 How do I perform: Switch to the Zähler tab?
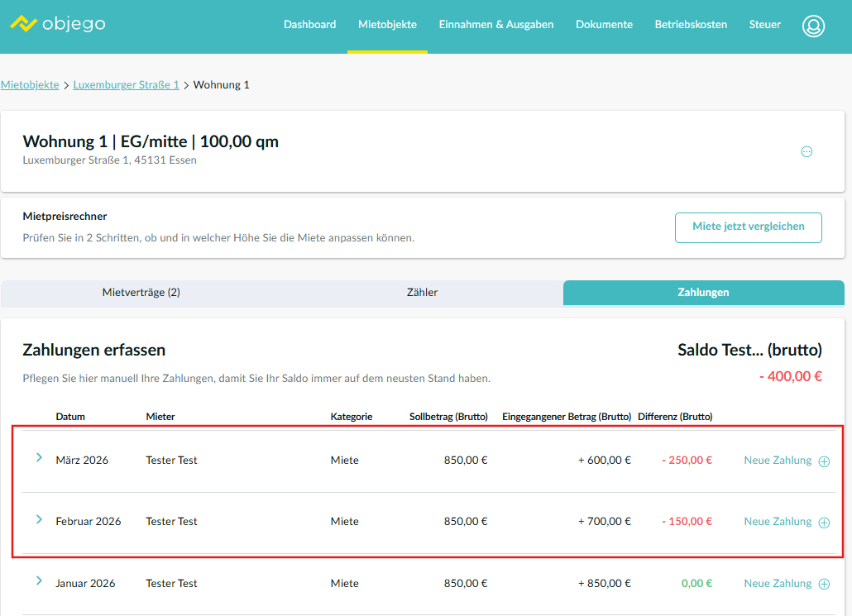pyautogui.click(x=422, y=293)
